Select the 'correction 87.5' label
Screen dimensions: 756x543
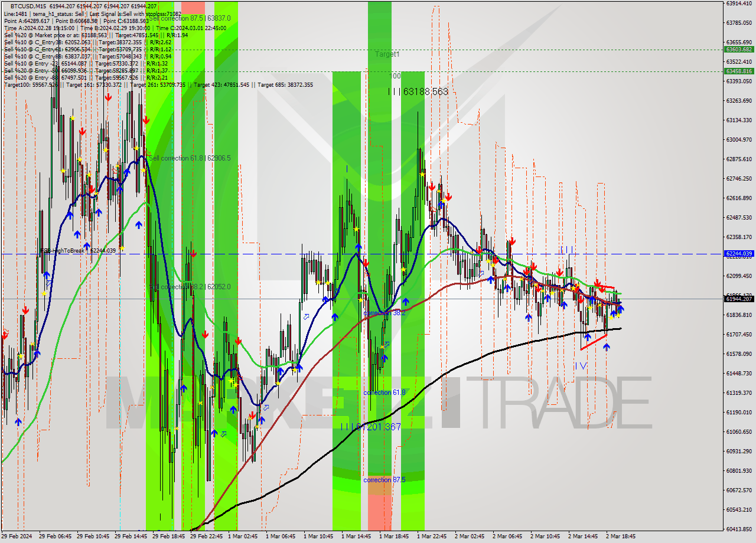pos(384,480)
